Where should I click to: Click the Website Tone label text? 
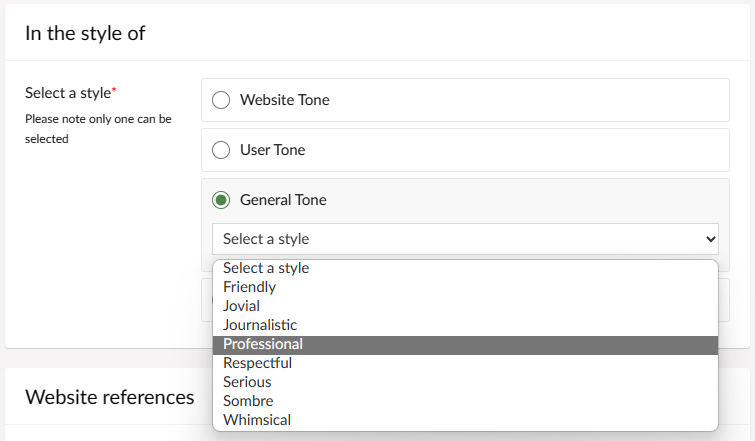285,100
